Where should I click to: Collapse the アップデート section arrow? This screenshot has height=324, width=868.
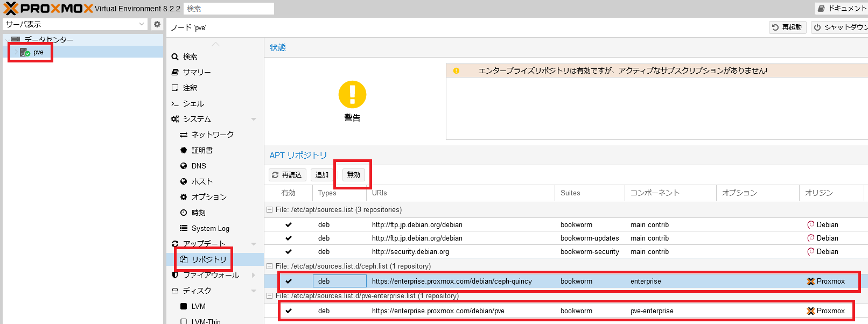pyautogui.click(x=254, y=244)
